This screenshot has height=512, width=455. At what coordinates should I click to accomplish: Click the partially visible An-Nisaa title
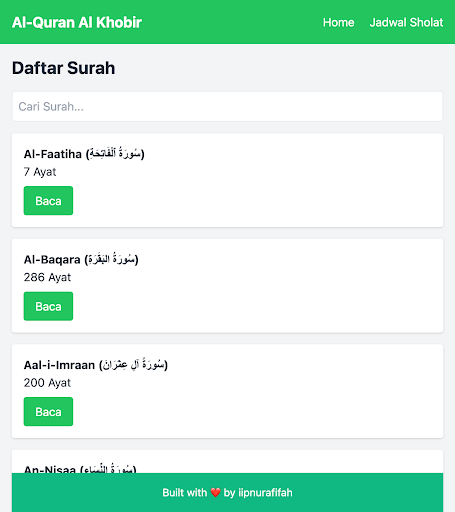click(x=80, y=469)
